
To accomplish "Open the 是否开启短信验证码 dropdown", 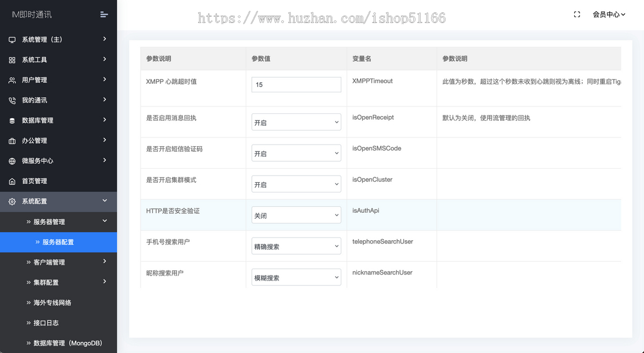I will click(296, 153).
